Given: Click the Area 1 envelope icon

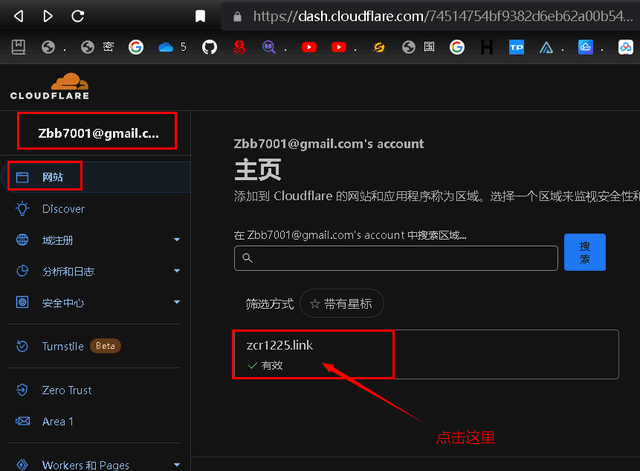Looking at the screenshot, I should (x=22, y=421).
